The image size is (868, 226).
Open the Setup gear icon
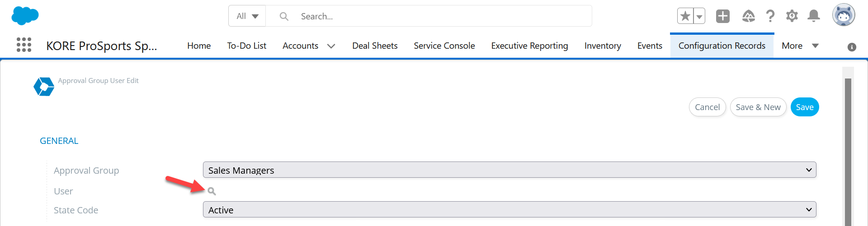click(x=792, y=16)
